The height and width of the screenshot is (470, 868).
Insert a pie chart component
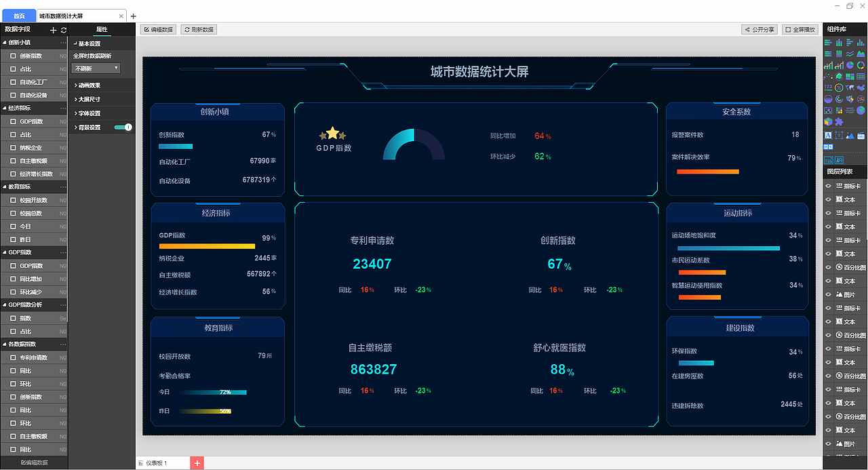(850, 65)
